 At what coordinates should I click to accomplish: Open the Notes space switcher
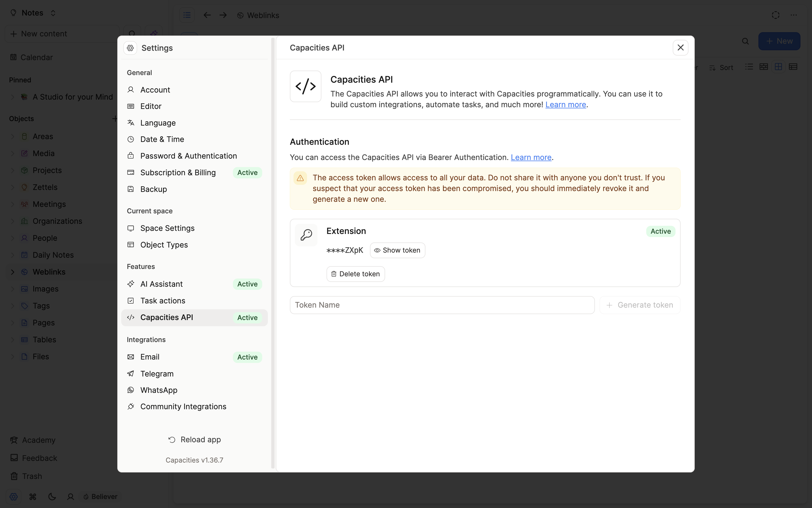pos(33,13)
